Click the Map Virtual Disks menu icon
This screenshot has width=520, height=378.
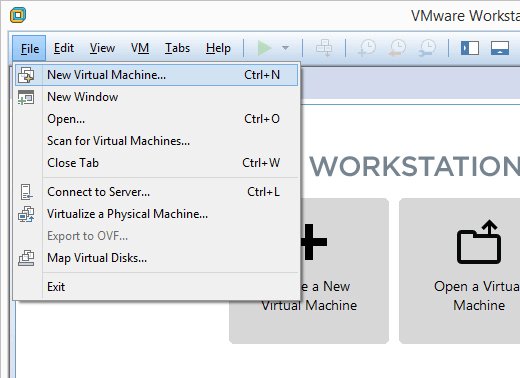click(x=26, y=258)
